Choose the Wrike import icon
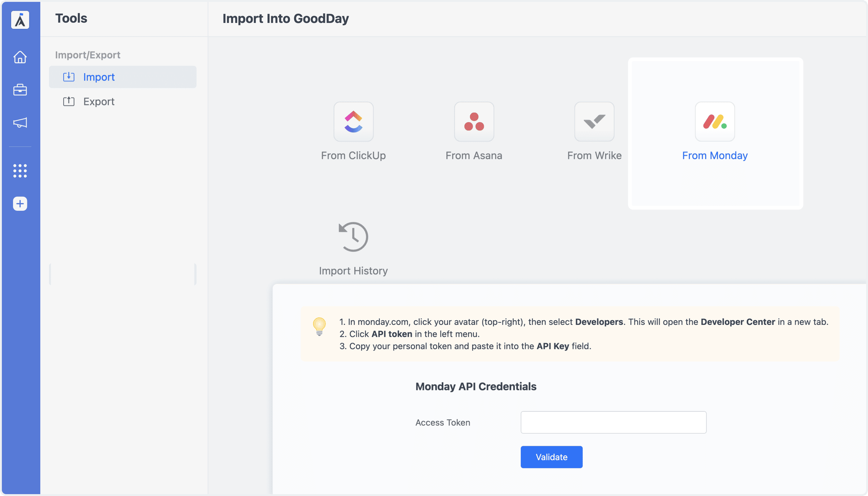The height and width of the screenshot is (496, 868). coord(594,122)
